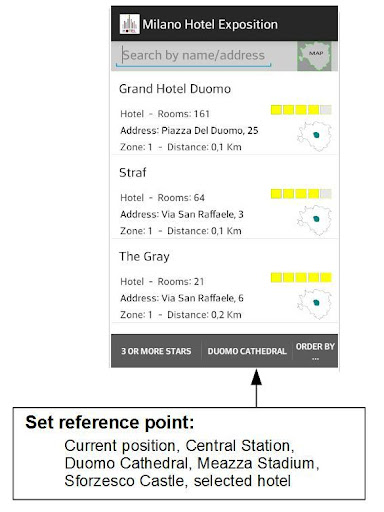The height and width of the screenshot is (512, 384).
Task: Select The Gray five-star rating
Action: (x=301, y=277)
